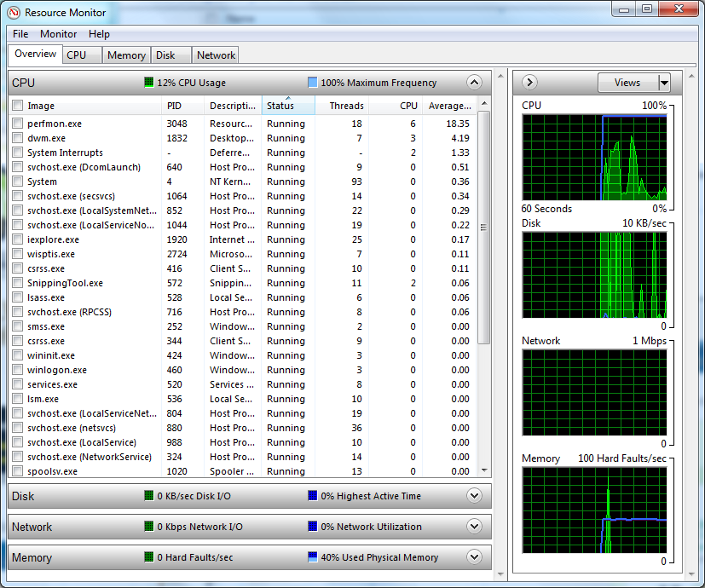Click the Network activity graph
The height and width of the screenshot is (588, 705).
point(594,393)
